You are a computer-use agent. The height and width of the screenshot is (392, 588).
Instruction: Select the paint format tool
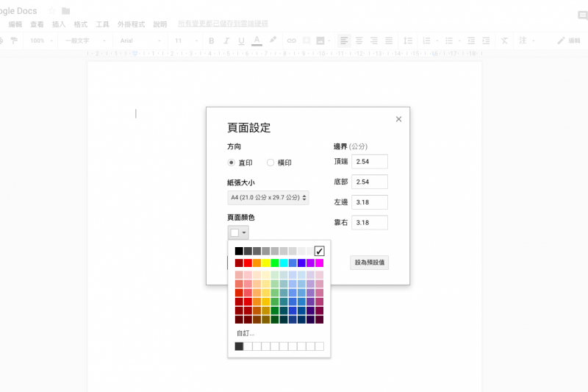[14, 40]
